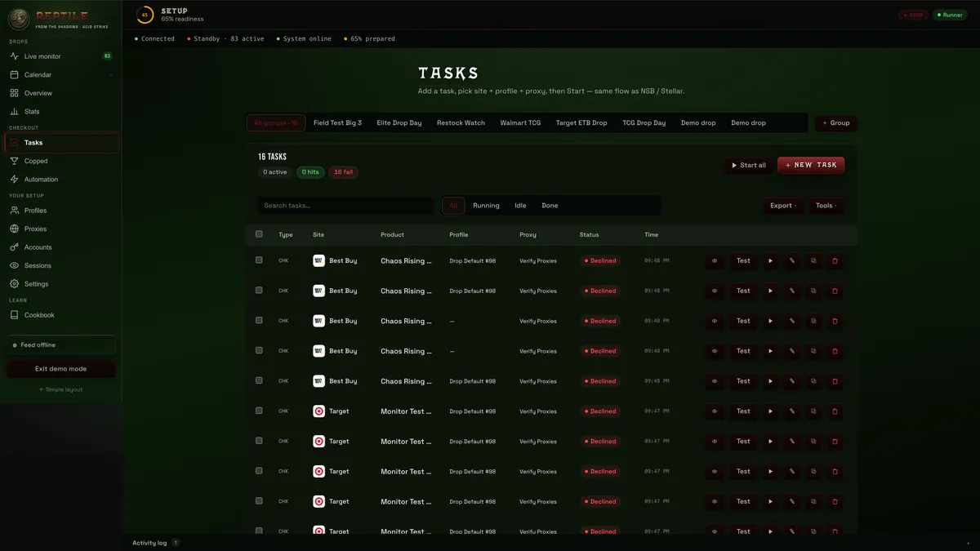Image resolution: width=980 pixels, height=551 pixels.
Task: Open the Calendar sidebar entry
Action: (x=61, y=74)
